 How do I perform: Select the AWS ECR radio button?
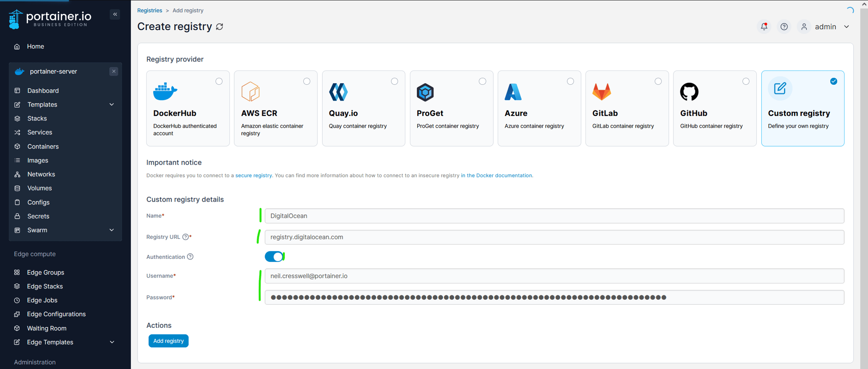(307, 81)
